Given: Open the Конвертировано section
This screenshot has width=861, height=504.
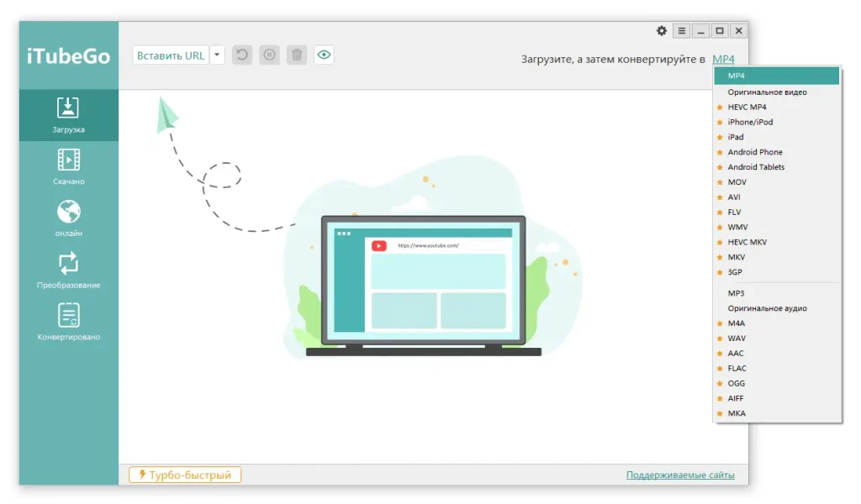Looking at the screenshot, I should click(67, 322).
